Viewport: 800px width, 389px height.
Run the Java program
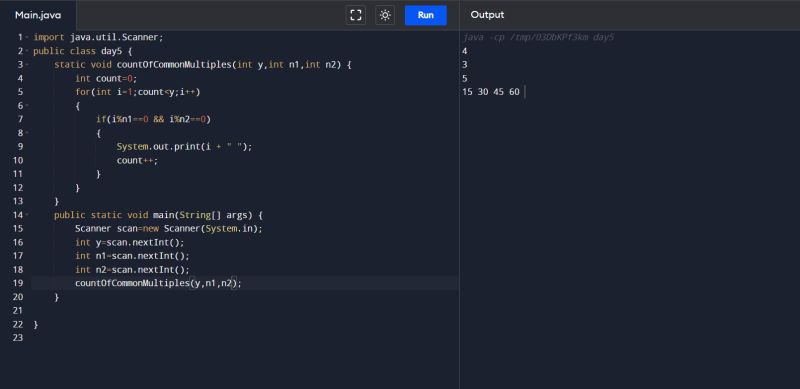[x=426, y=15]
